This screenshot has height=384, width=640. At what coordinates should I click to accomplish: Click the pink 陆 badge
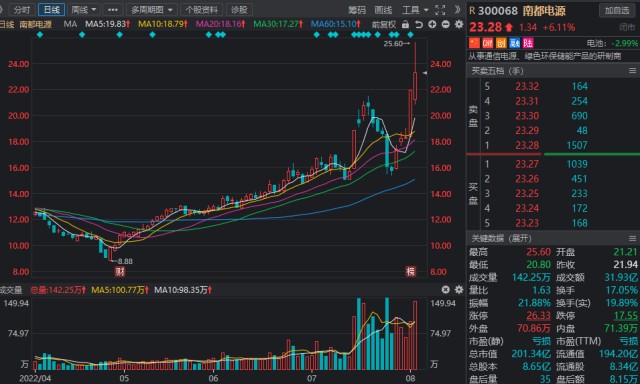coord(528,43)
